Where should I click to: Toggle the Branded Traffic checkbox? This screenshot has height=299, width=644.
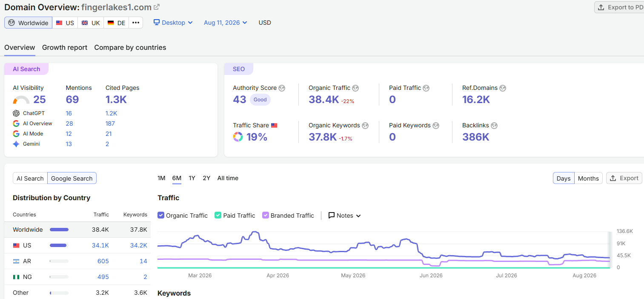[x=266, y=215]
